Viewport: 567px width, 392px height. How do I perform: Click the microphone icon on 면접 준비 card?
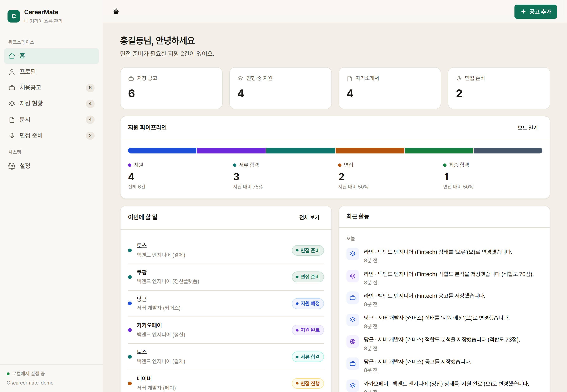459,78
